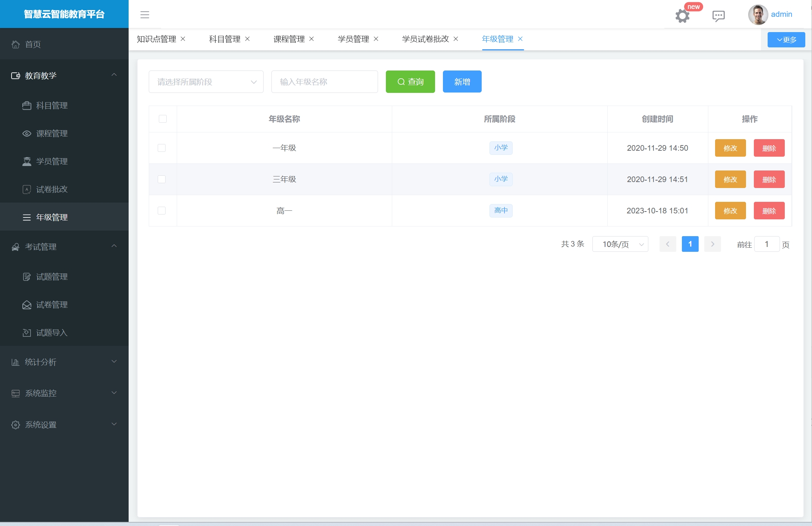
Task: Open the 10条/页 page size dropdown
Action: click(620, 244)
